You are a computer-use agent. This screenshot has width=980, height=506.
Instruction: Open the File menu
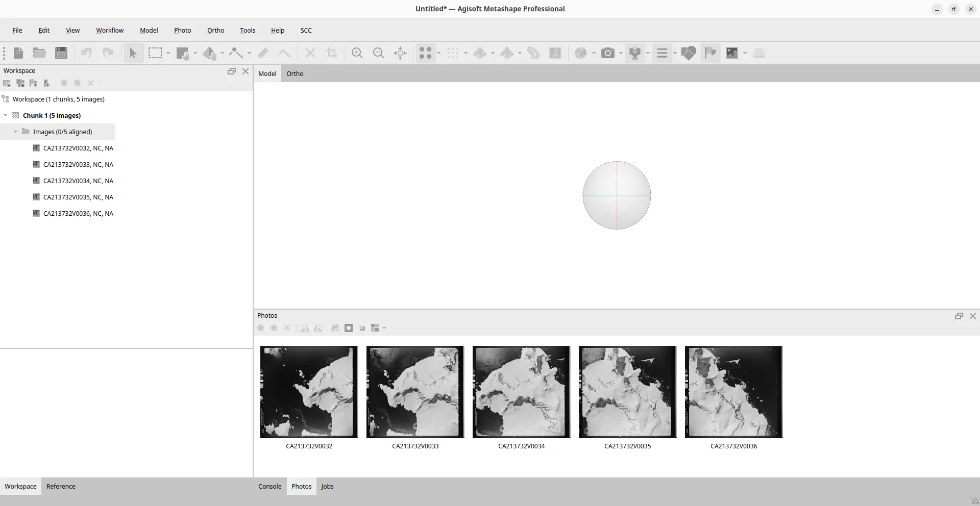click(x=17, y=31)
